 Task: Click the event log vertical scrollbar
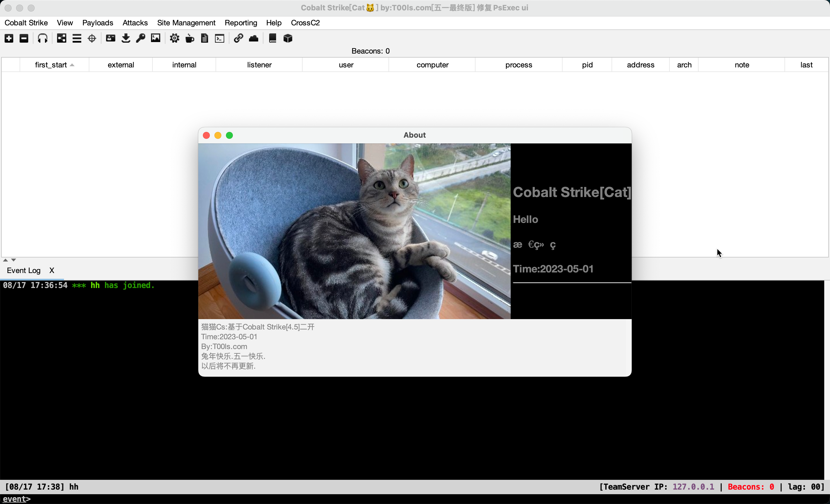click(827, 380)
